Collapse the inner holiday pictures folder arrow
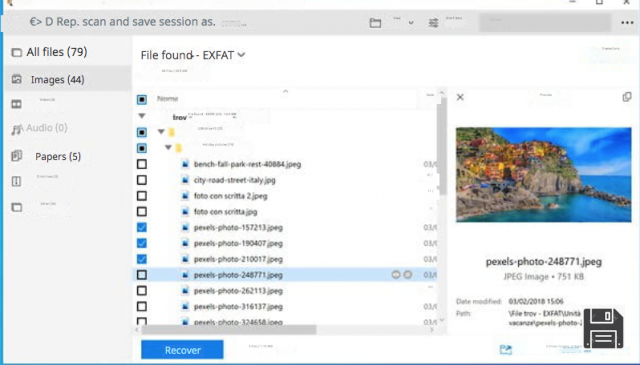 tap(168, 147)
